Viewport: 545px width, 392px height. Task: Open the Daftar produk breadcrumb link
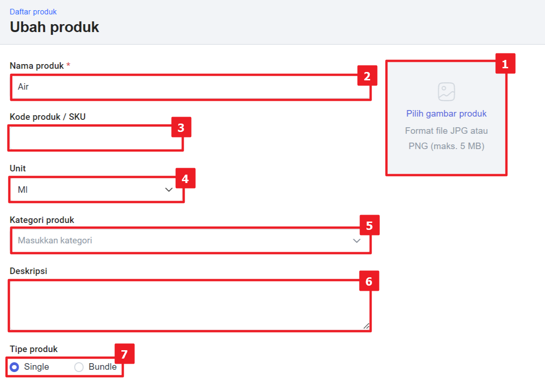click(x=33, y=12)
